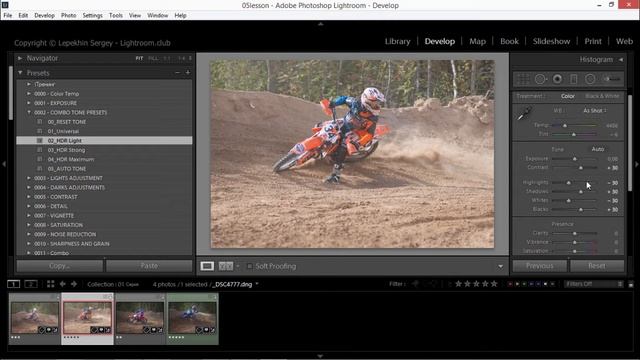Open the Filters Off dropdown
The width and height of the screenshot is (640, 360).
pyautogui.click(x=593, y=284)
